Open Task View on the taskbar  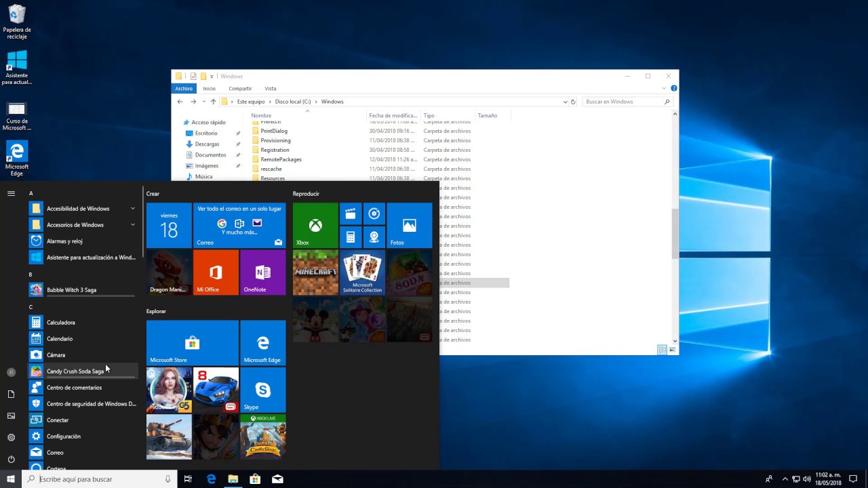point(189,479)
